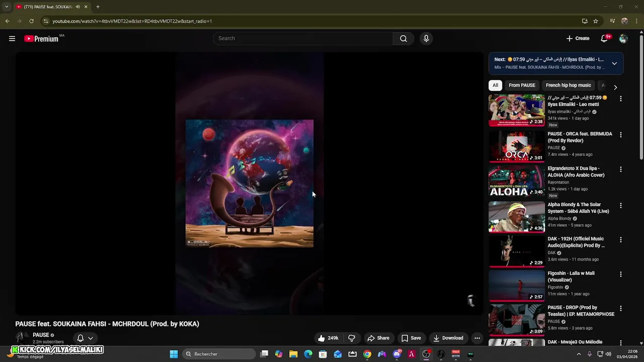The height and width of the screenshot is (362, 644).
Task: Open Chrome three-dot menu
Action: tap(636, 21)
